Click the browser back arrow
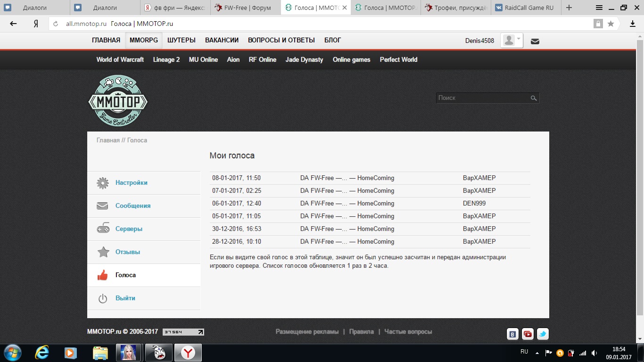Image resolution: width=644 pixels, height=362 pixels. [x=13, y=24]
